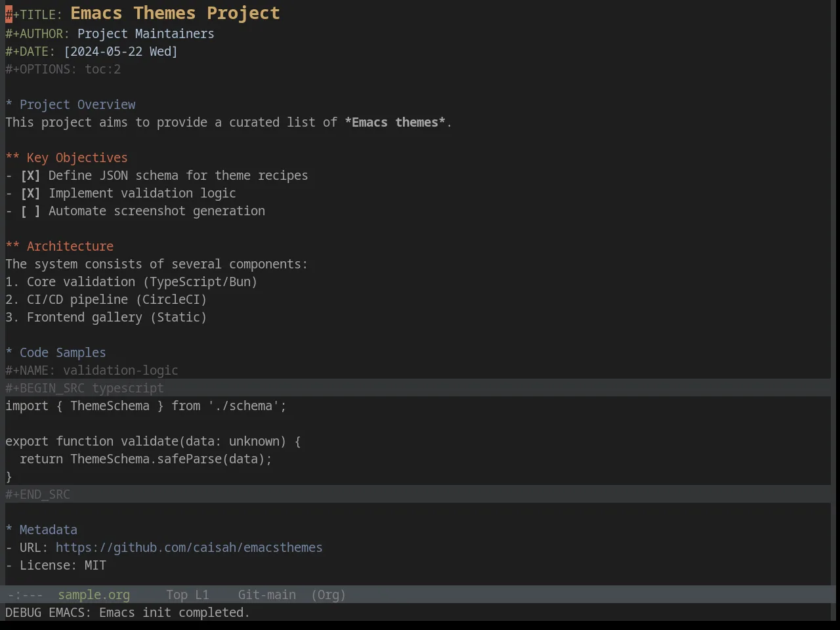Viewport: 840px width, 630px height.
Task: Click the '3. Frontend gallery (Static)' item
Action: click(x=106, y=318)
